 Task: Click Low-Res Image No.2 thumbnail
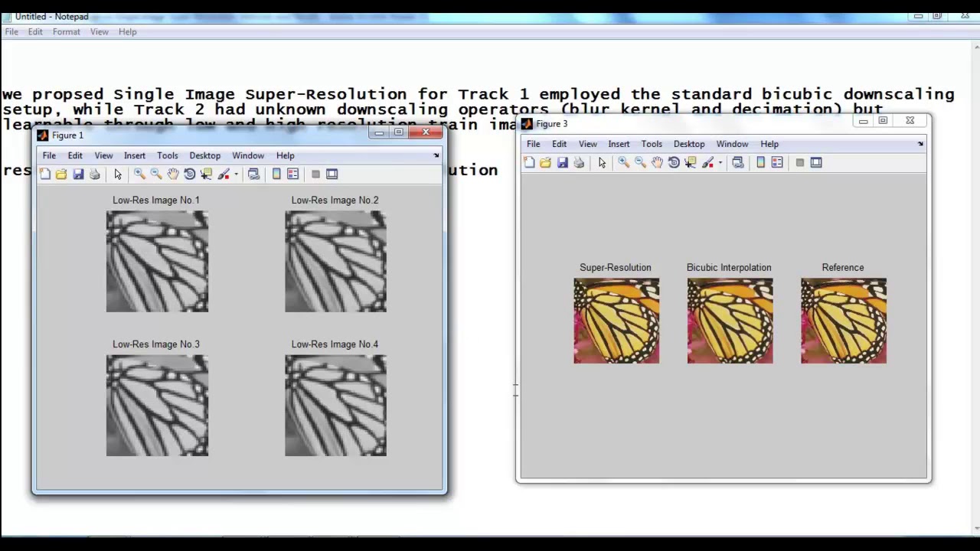point(335,262)
